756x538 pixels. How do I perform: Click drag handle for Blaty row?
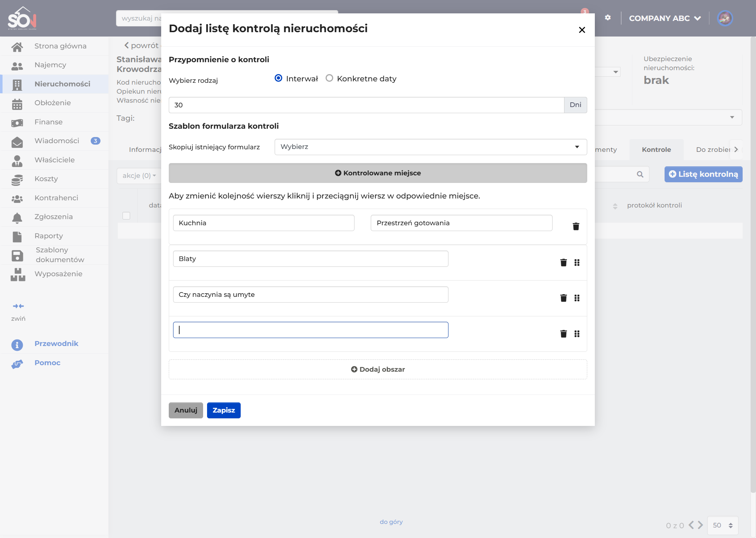(x=577, y=262)
